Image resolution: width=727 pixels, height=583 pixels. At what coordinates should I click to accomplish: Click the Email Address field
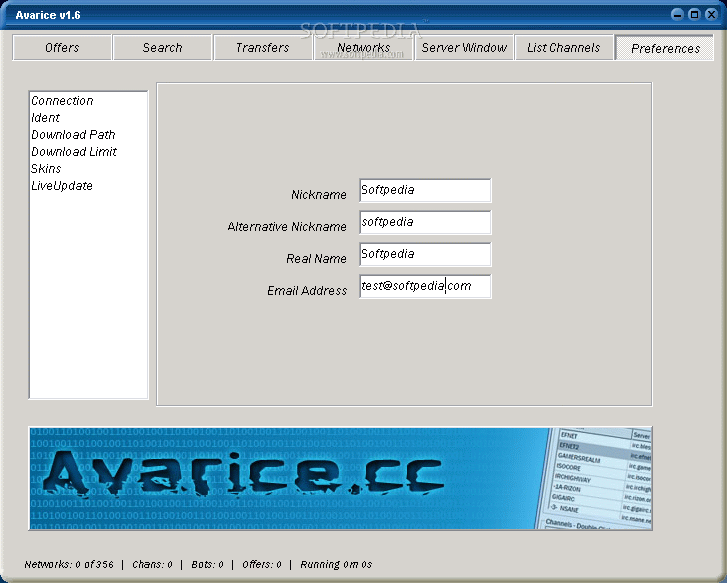point(425,286)
